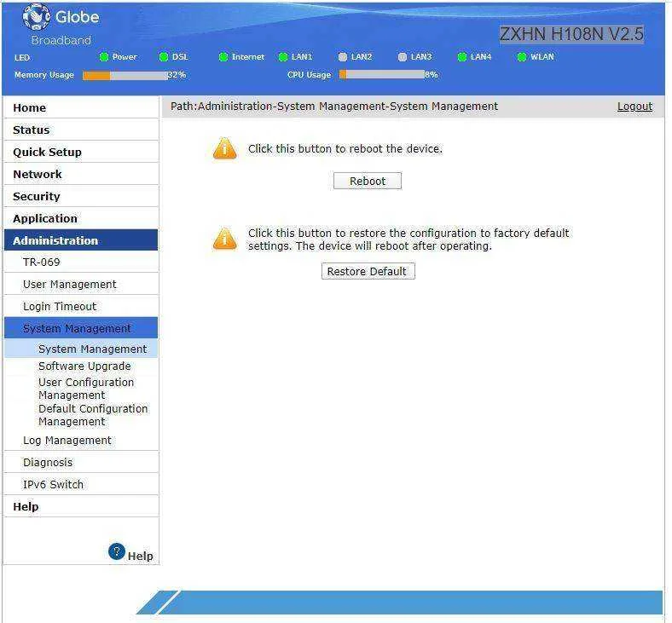Click the LED label in header
Screen dimensions: 672x623
point(22,57)
